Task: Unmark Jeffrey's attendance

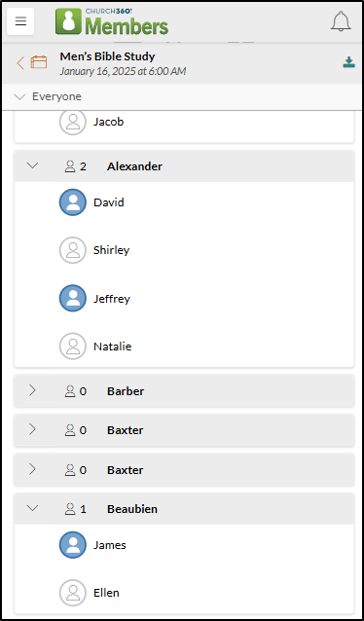Action: (72, 298)
